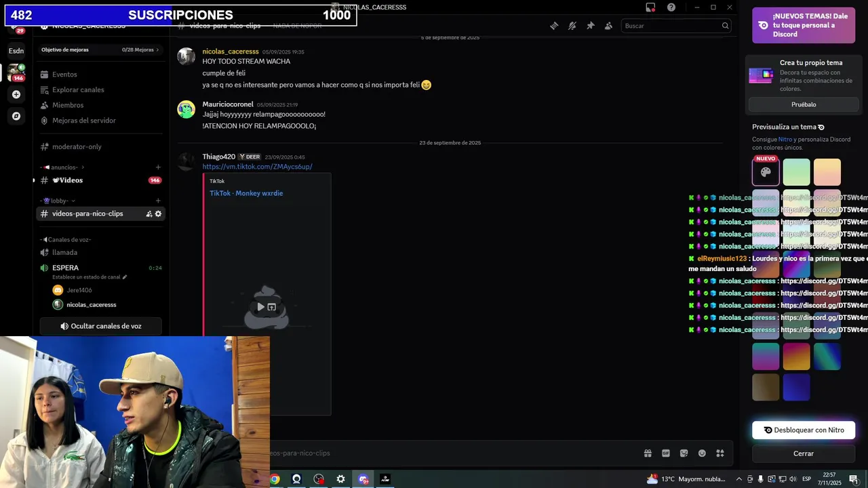
Task: Click Desbloquear con Nitro button
Action: click(x=804, y=430)
